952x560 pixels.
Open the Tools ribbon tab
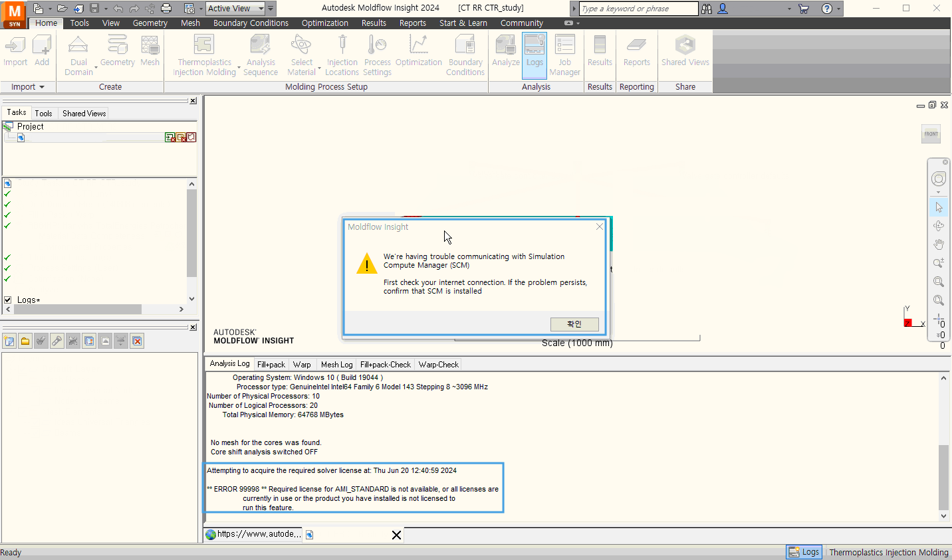pyautogui.click(x=80, y=23)
